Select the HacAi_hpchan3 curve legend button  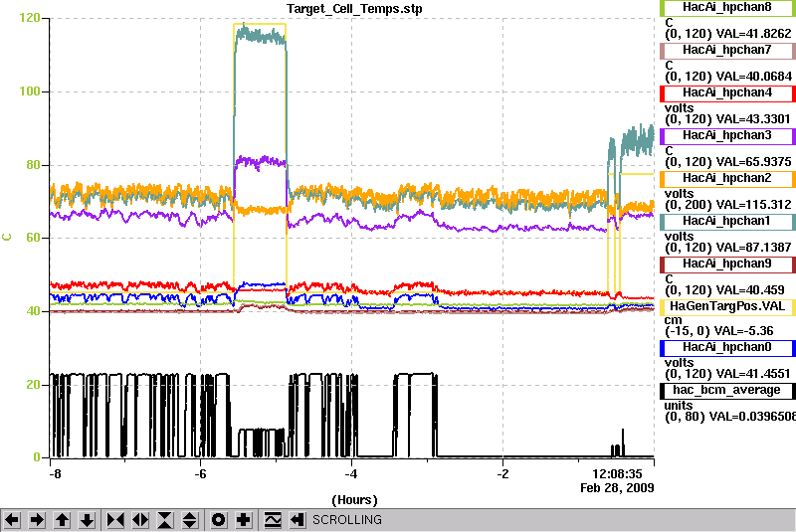click(x=727, y=136)
